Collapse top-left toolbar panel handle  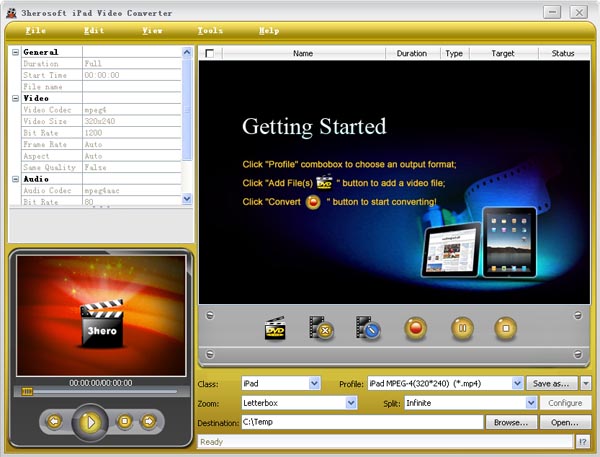tap(210, 315)
